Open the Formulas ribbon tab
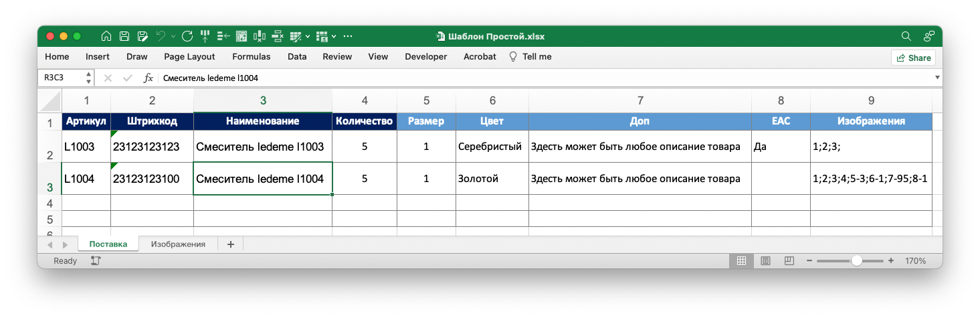Screen dimensions: 980x318 (252, 57)
